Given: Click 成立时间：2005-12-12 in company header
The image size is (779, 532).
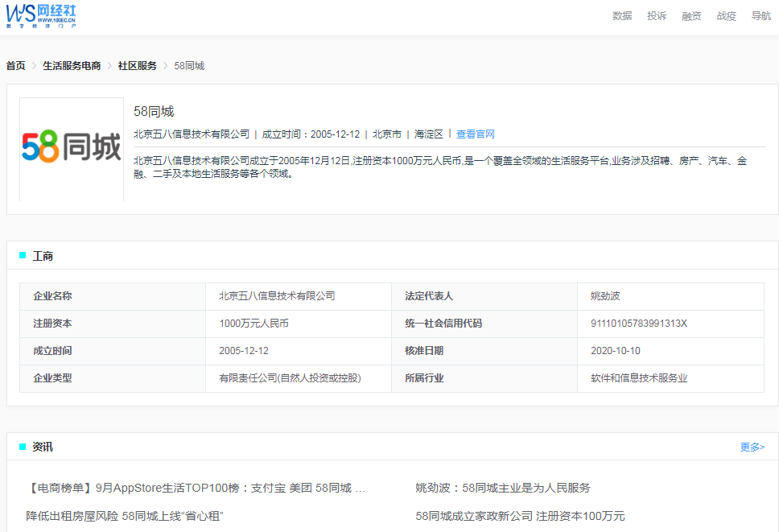Looking at the screenshot, I should tap(311, 134).
